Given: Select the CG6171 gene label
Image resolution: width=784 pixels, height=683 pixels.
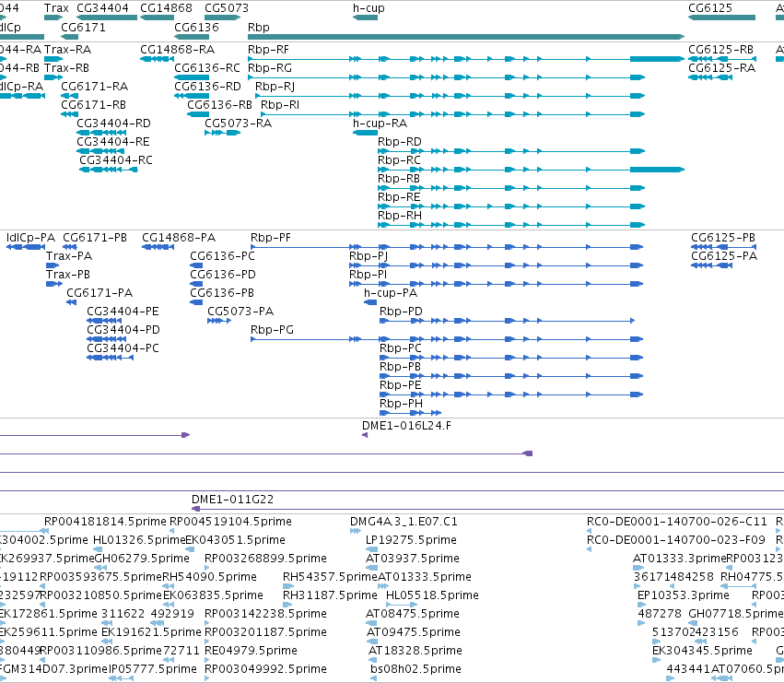Looking at the screenshot, I should pos(83,28).
